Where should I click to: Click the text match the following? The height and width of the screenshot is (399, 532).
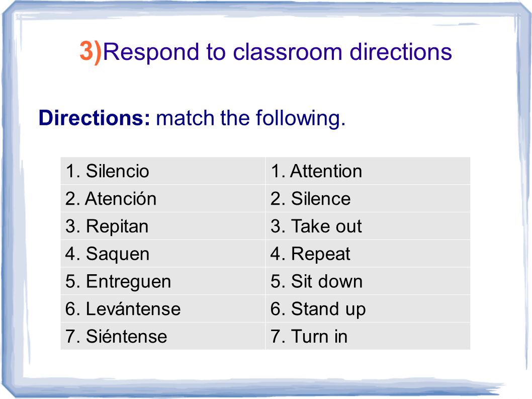(250, 119)
